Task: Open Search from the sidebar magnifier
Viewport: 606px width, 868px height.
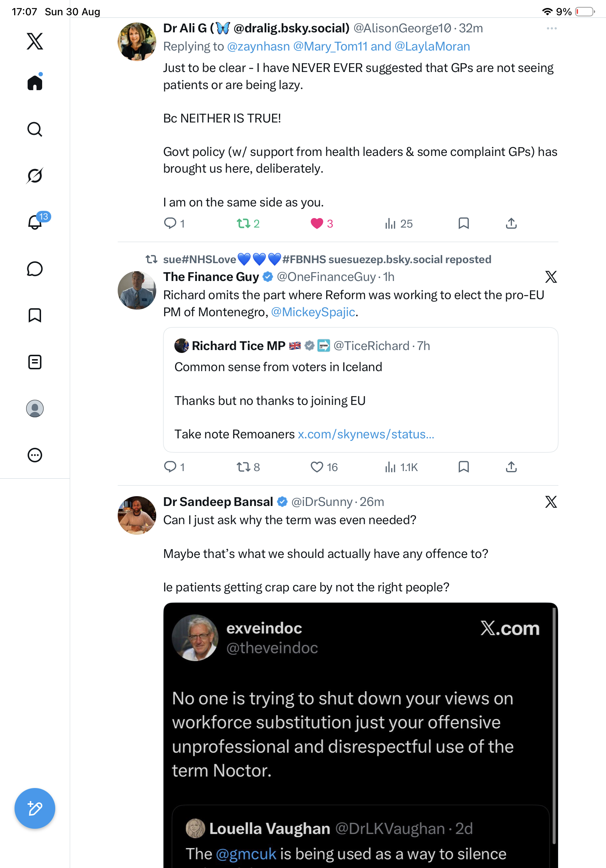Action: (x=35, y=129)
